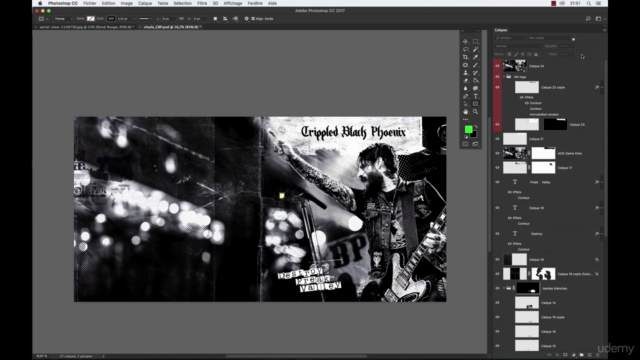Select the Hand tool
Screen dimensions: 640x360
(465, 111)
